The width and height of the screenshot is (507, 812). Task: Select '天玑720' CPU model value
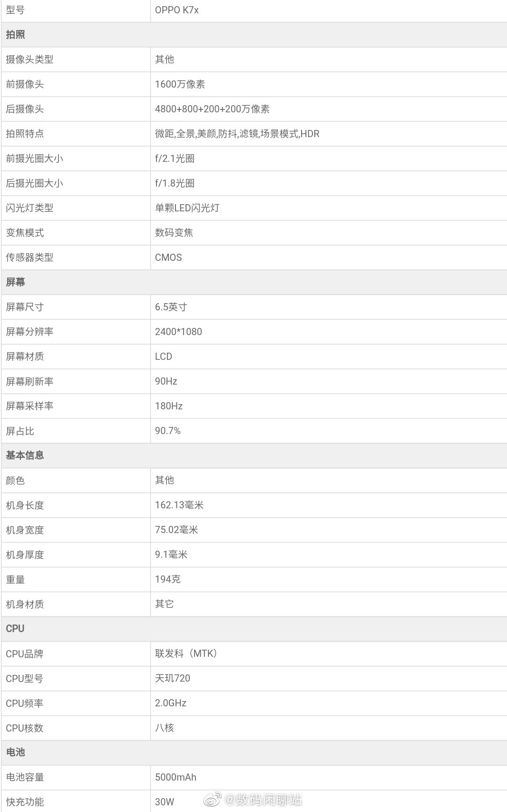(173, 678)
